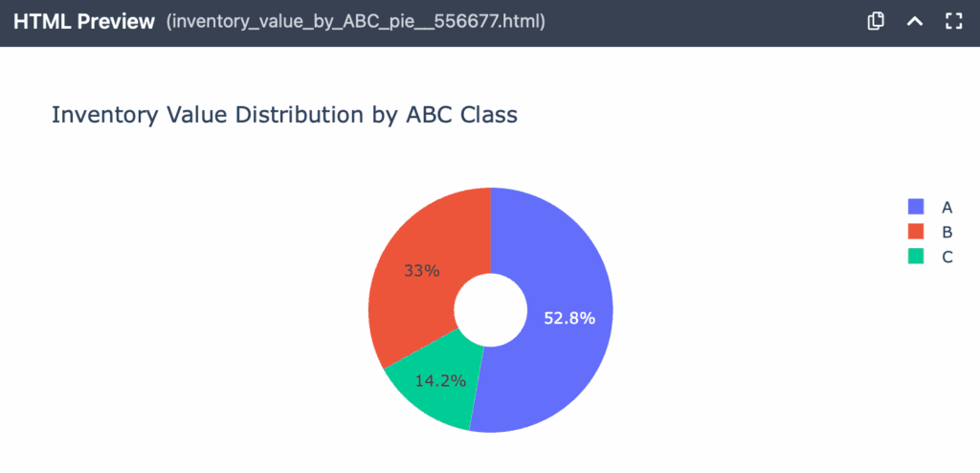The height and width of the screenshot is (473, 980).
Task: Click the empty dark preview header bar
Action: pyautogui.click(x=708, y=21)
